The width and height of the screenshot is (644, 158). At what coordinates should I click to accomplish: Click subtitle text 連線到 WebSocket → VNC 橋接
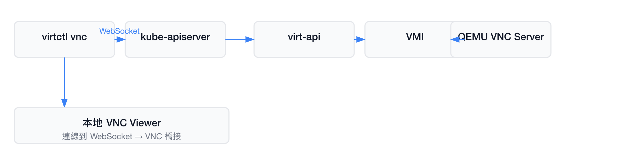pyautogui.click(x=122, y=136)
